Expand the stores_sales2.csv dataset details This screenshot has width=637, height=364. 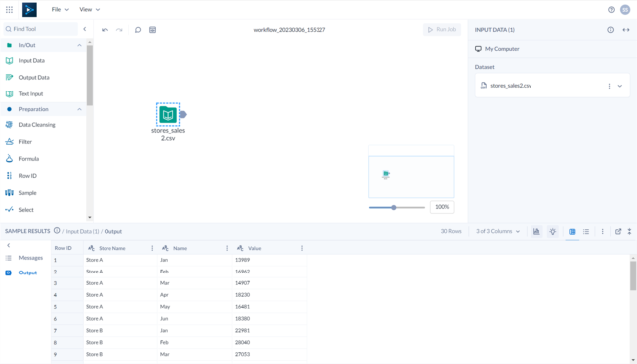point(620,86)
